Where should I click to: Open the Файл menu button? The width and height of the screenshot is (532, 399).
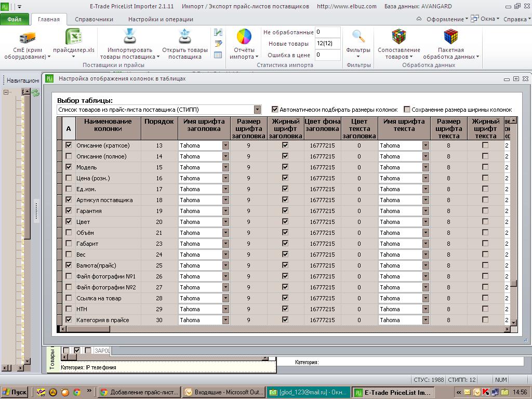point(14,19)
